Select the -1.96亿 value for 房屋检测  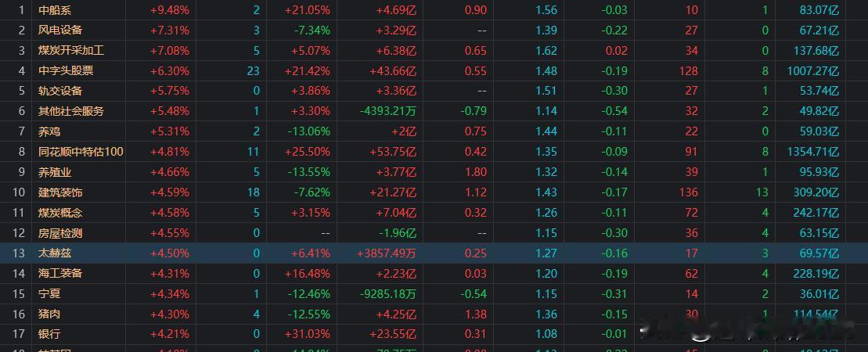[x=397, y=233]
